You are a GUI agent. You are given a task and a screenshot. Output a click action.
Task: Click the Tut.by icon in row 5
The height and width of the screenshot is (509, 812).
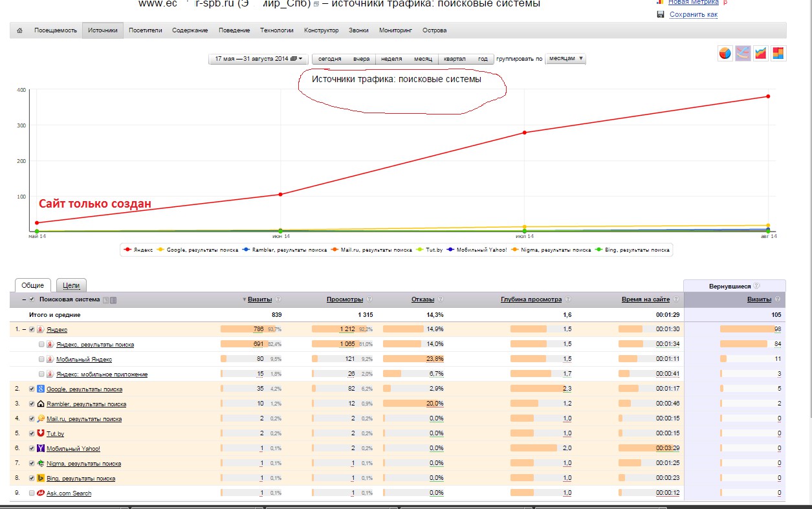[x=41, y=433]
